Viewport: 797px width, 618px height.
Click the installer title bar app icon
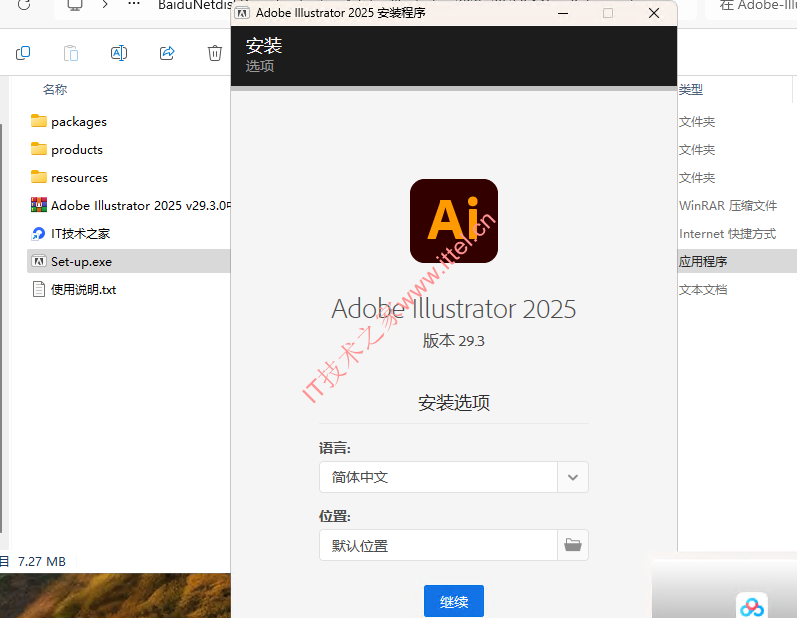click(x=243, y=13)
